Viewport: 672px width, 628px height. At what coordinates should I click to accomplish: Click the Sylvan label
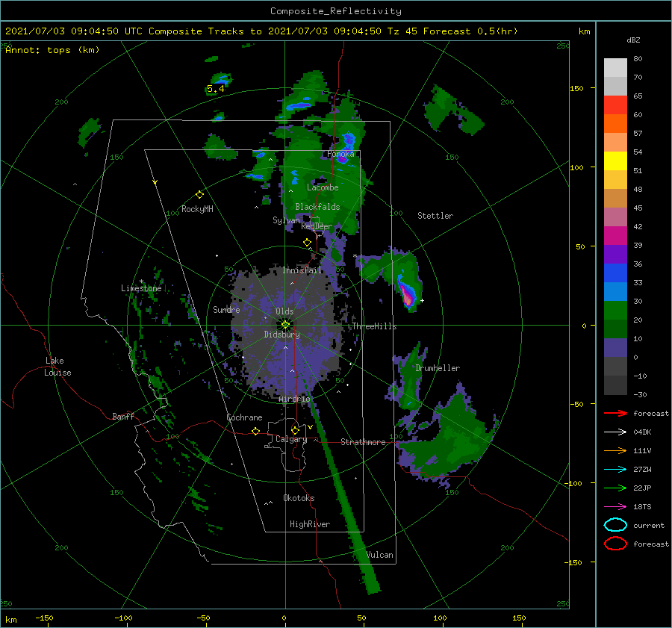[x=286, y=220]
